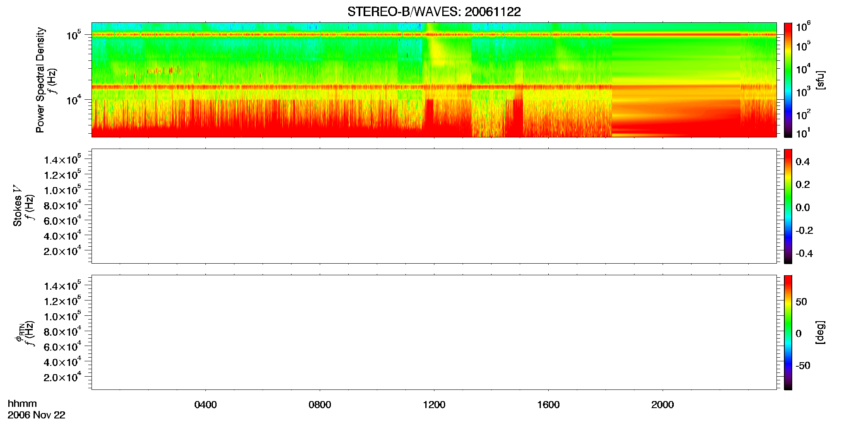Click the phi RTN degrees color bar
868x447 pixels.
click(x=788, y=332)
